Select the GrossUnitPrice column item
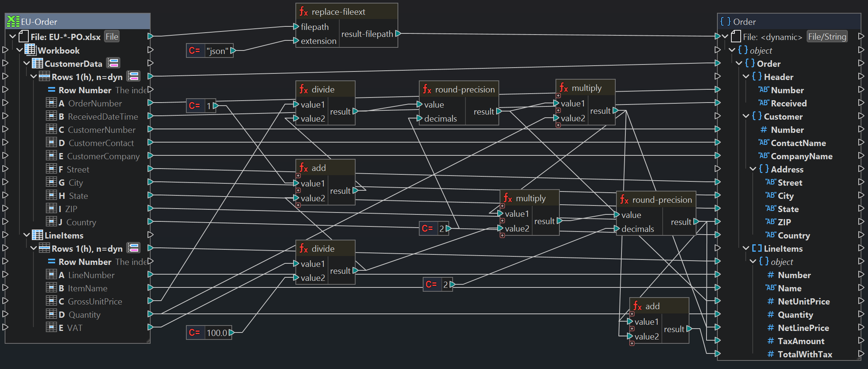Screen dimensions: 868x369 point(95,301)
